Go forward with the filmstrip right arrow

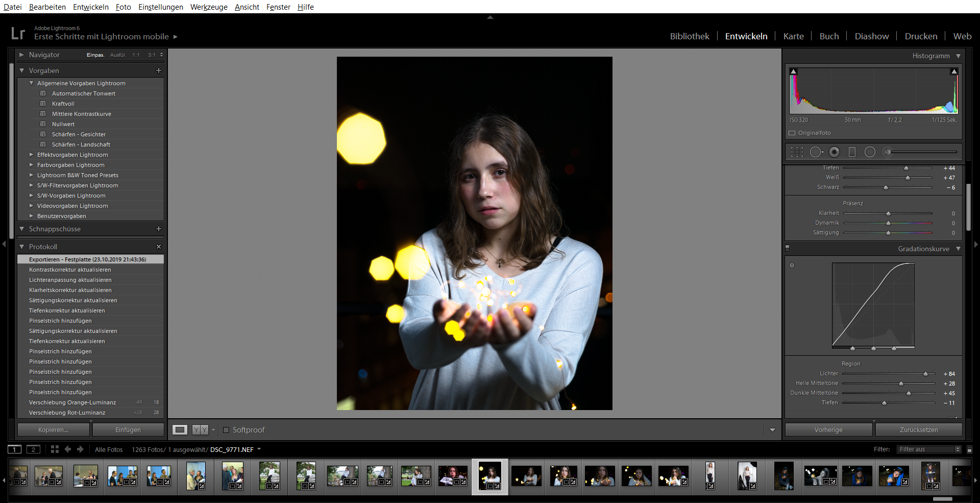tap(80, 449)
